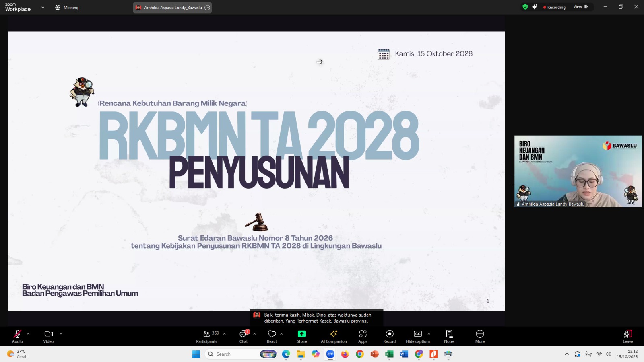Viewport: 644px width, 362px height.
Task: Hide captions with the CC button
Action: click(x=418, y=336)
